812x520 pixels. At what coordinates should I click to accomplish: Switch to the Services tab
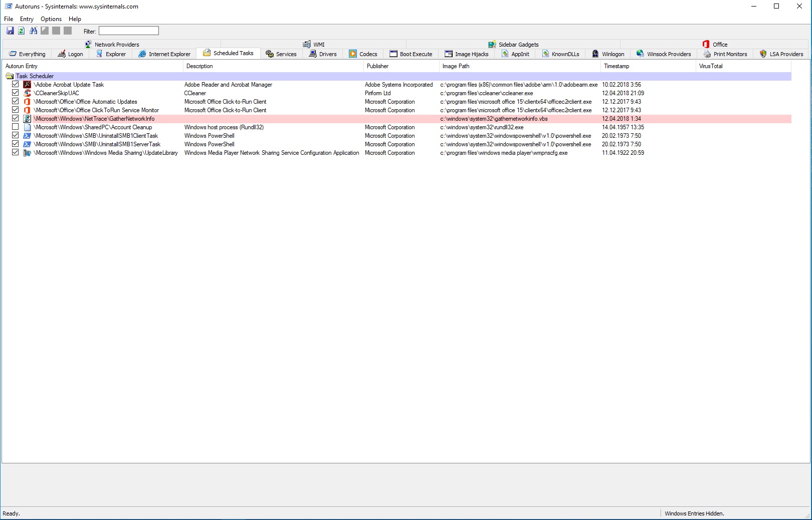coord(281,54)
